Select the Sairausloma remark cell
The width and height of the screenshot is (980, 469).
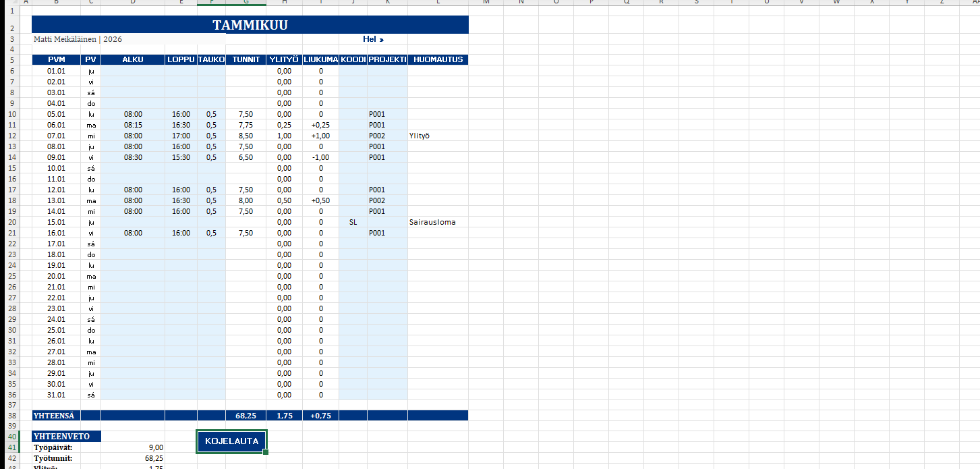432,222
